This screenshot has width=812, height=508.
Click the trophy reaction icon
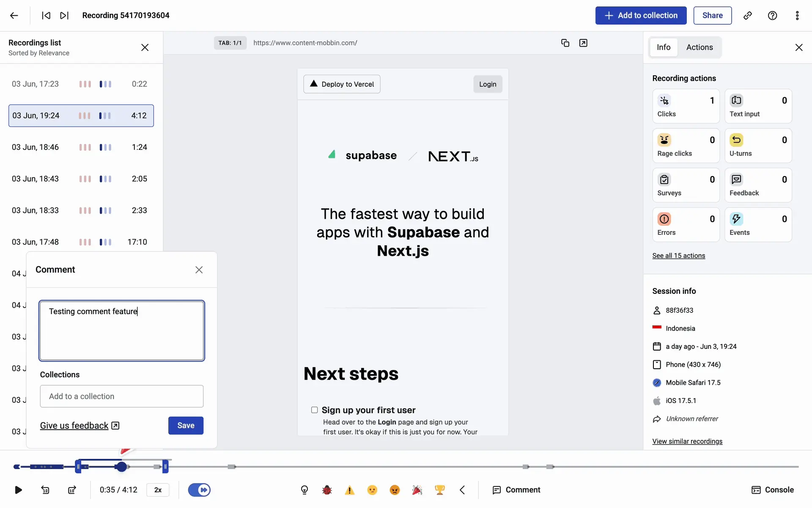439,490
